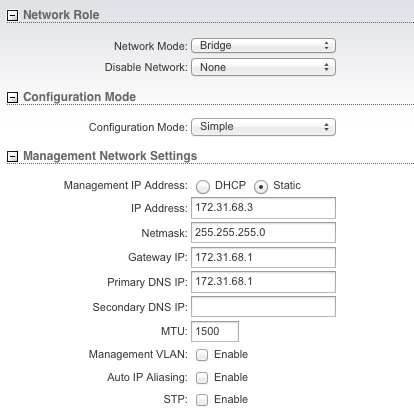Image resolution: width=414 pixels, height=415 pixels.
Task: Collapse the Management Network Settings section
Action: pos(12,156)
